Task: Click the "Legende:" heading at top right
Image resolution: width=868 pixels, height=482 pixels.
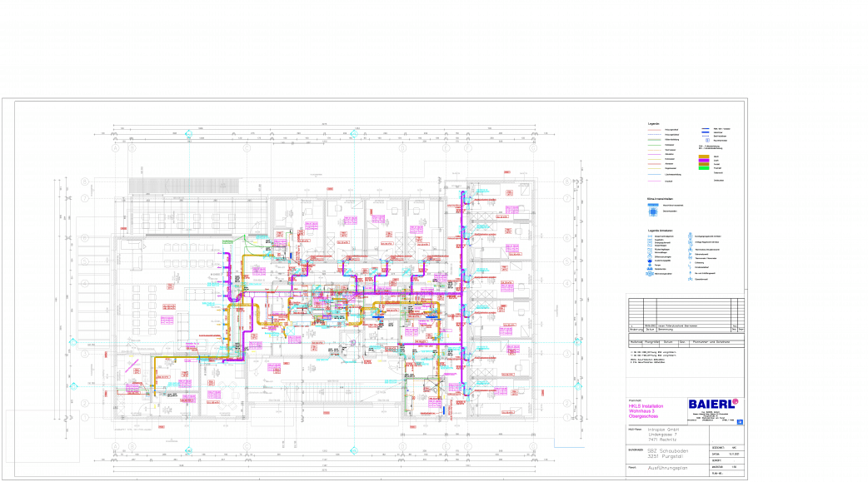Action: [654, 124]
